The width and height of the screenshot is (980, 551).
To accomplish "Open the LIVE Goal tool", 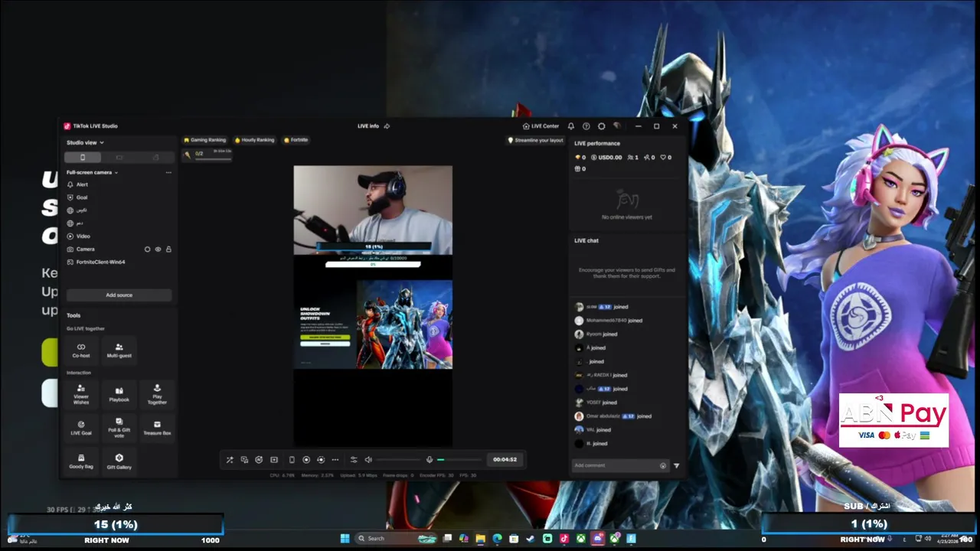I will click(81, 428).
